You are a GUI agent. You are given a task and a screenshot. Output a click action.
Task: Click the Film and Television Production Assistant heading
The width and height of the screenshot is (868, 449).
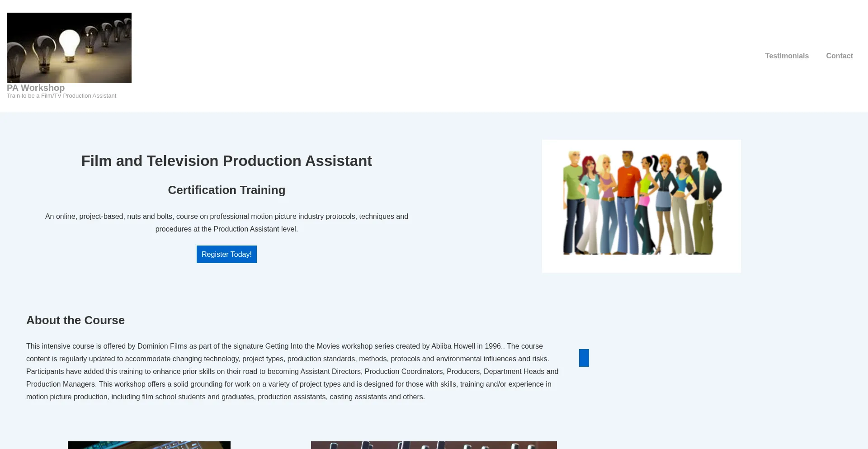click(226, 161)
